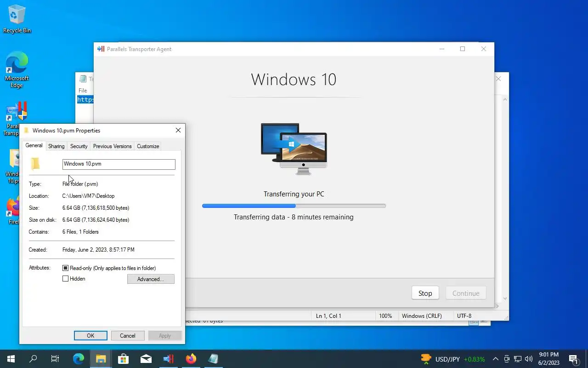Open taskbar Search magnifier
The width and height of the screenshot is (588, 368).
(33, 359)
